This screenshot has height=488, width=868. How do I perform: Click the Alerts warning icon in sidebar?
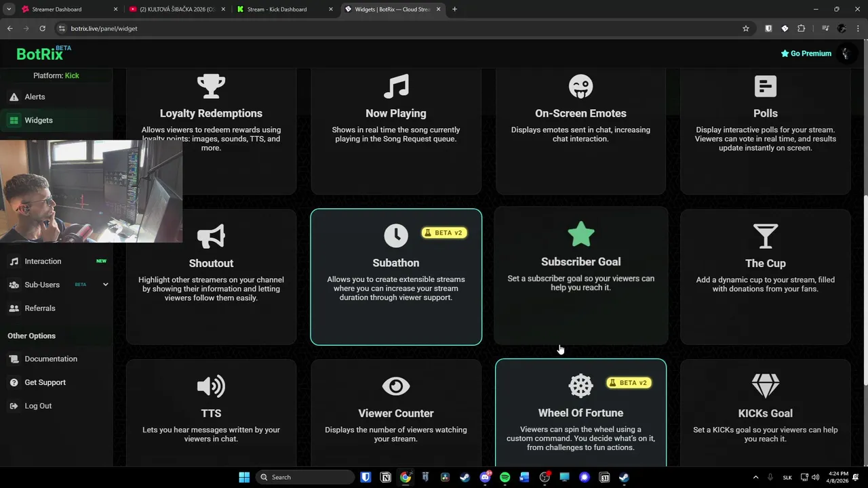coord(14,97)
